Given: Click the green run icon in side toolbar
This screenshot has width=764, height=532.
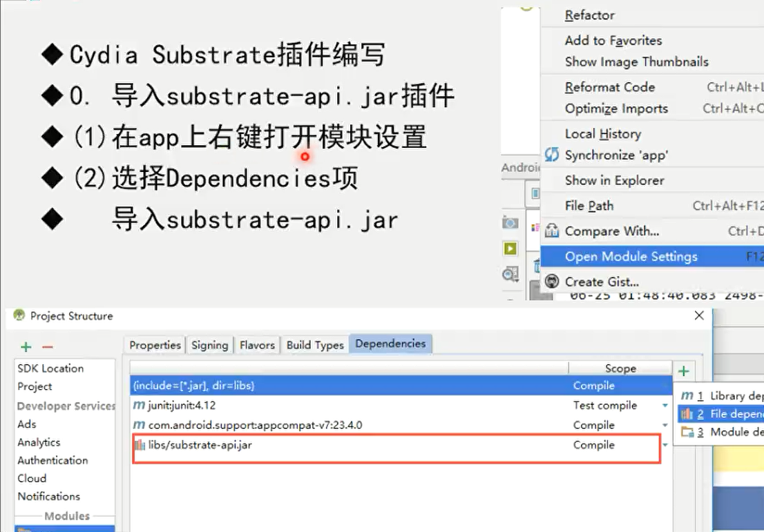Looking at the screenshot, I should [x=510, y=249].
